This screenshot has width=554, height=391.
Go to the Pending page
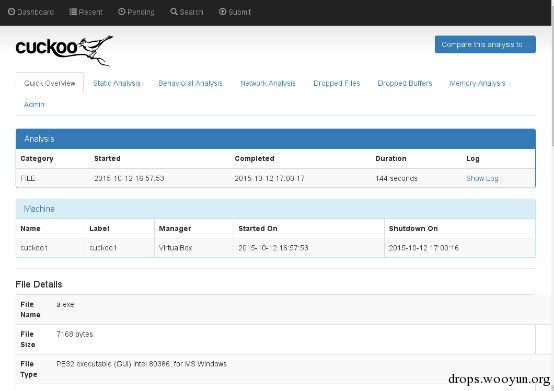coord(136,12)
